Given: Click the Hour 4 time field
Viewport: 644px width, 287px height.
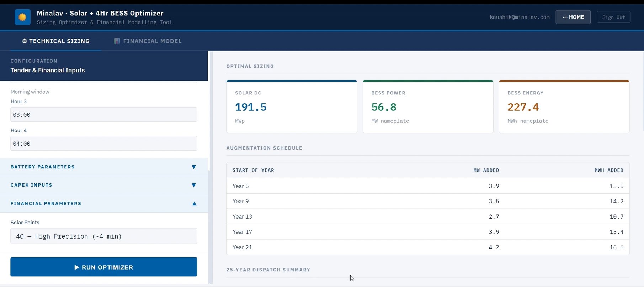Looking at the screenshot, I should 104,143.
